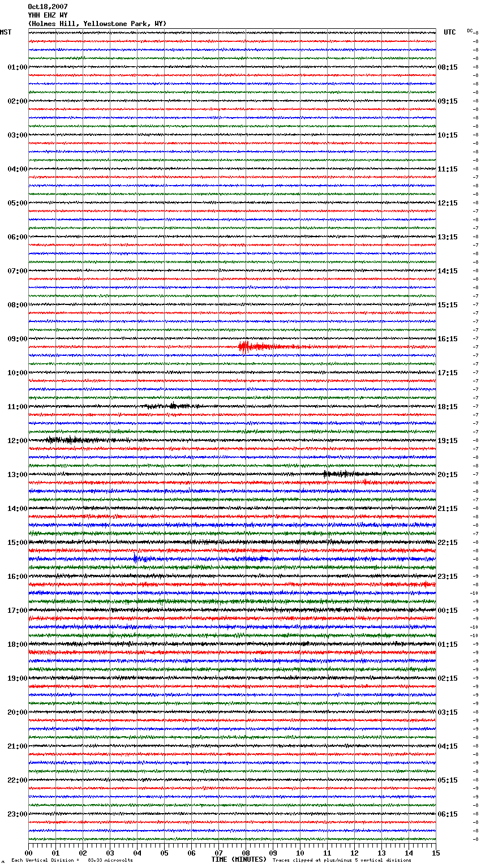
Task: Click the 'Each Vertical Division = 83.33 microvolts' note
Action: [x=72, y=860]
